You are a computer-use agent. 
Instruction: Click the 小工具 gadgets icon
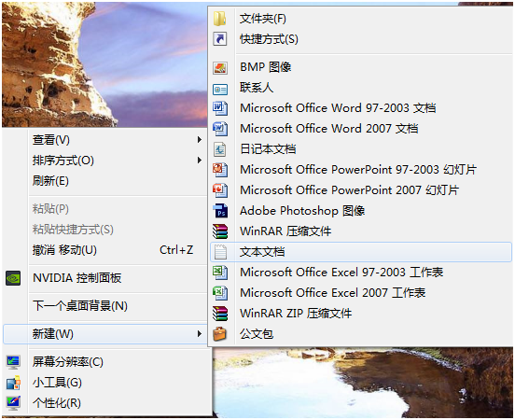point(13,383)
